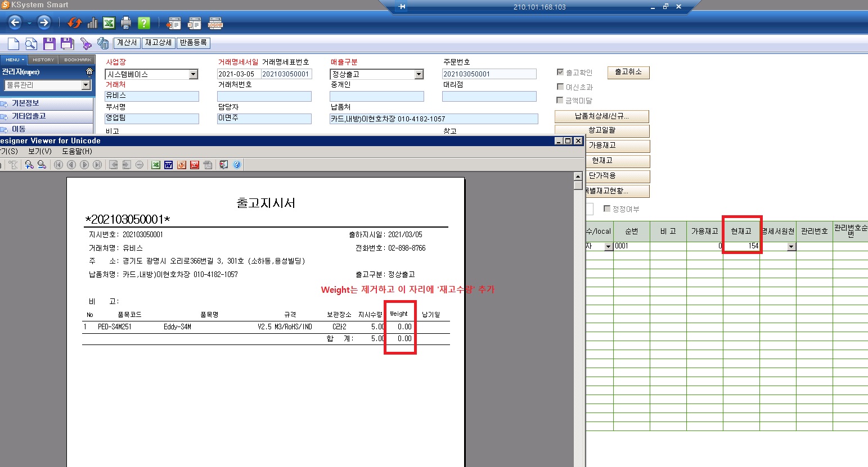Click the 재고상세 button
The image size is (868, 467).
pos(159,43)
